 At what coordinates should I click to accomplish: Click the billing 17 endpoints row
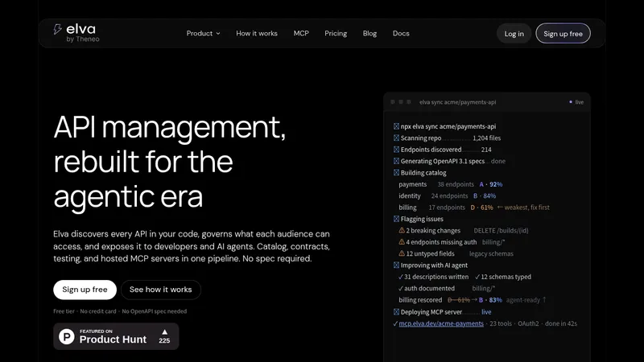(474, 208)
